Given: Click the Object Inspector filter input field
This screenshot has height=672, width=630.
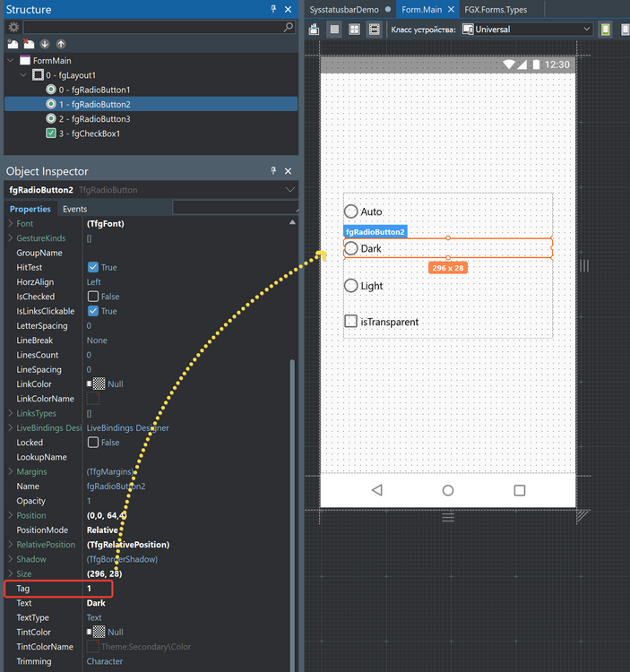Looking at the screenshot, I should pyautogui.click(x=236, y=208).
